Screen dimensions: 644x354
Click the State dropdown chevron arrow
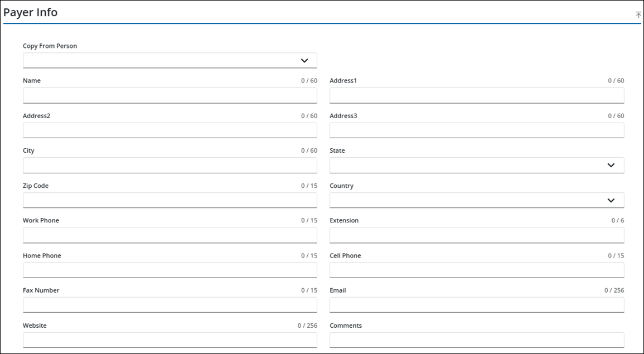click(611, 165)
